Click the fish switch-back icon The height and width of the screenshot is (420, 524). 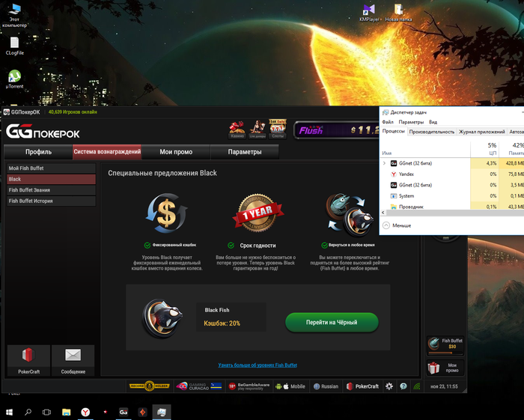click(350, 215)
